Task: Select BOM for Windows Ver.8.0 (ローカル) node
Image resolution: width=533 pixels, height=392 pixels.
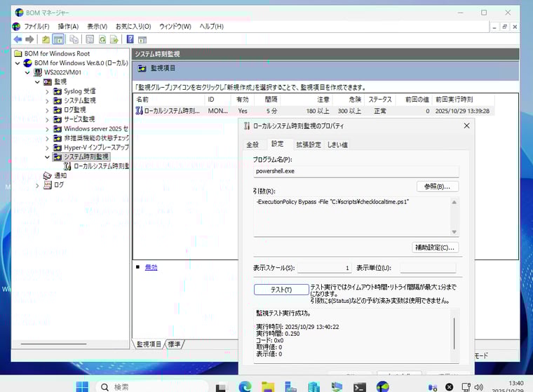Action: coord(81,63)
